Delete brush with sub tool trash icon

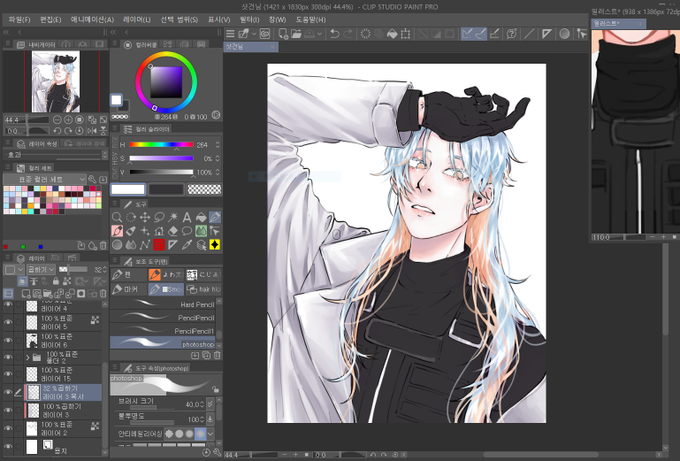pos(217,355)
